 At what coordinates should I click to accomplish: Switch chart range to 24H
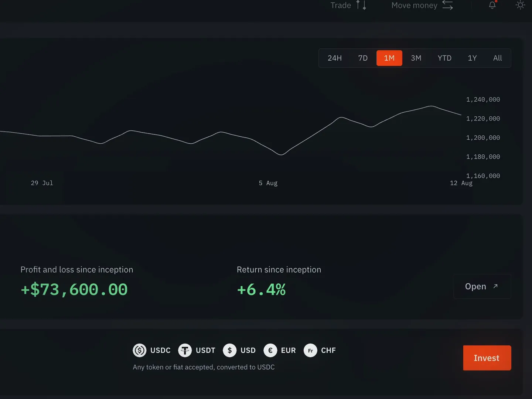[335, 58]
